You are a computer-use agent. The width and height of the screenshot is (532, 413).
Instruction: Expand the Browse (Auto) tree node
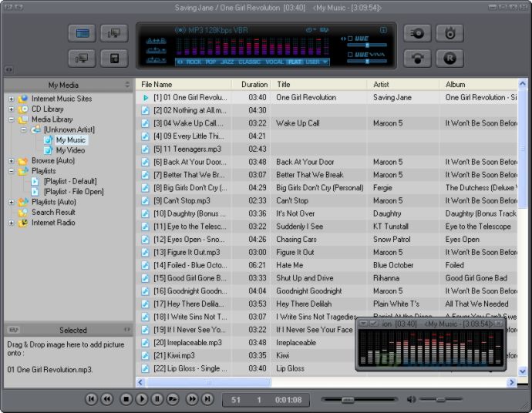click(x=11, y=161)
